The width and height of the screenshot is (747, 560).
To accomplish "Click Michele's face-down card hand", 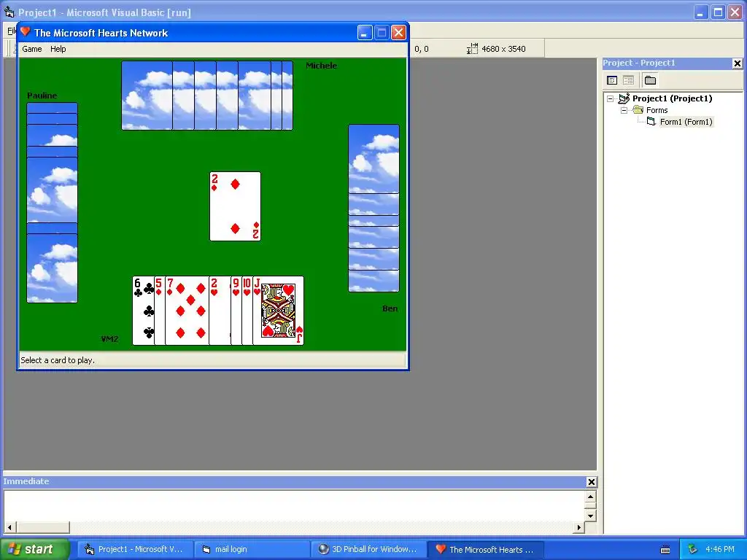I will tap(207, 96).
